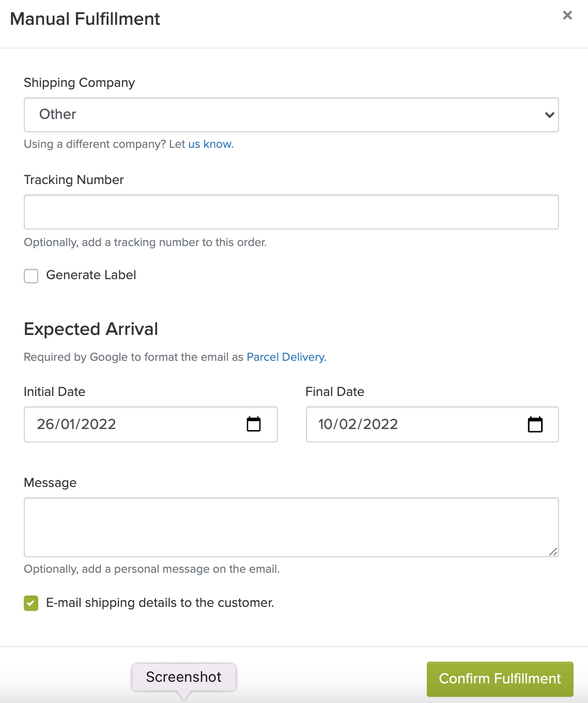Screen dimensions: 588x703
Task: Enable the Generate Label checkbox
Action: (31, 276)
